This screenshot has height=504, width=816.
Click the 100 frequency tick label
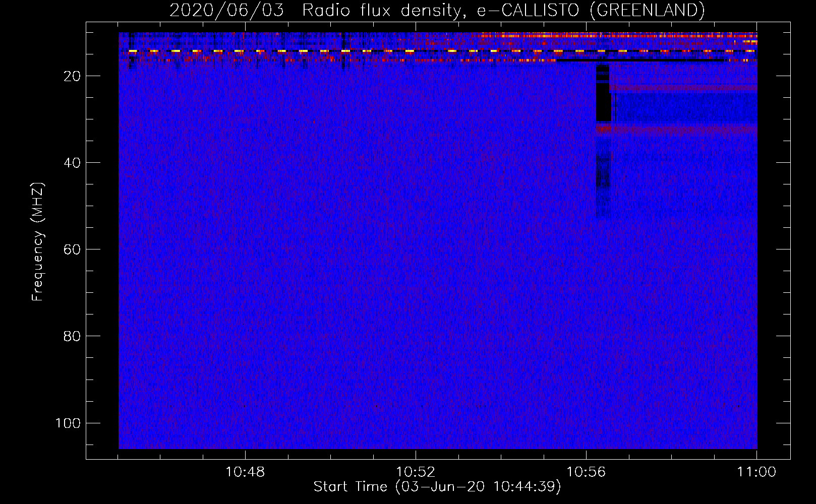[68, 423]
